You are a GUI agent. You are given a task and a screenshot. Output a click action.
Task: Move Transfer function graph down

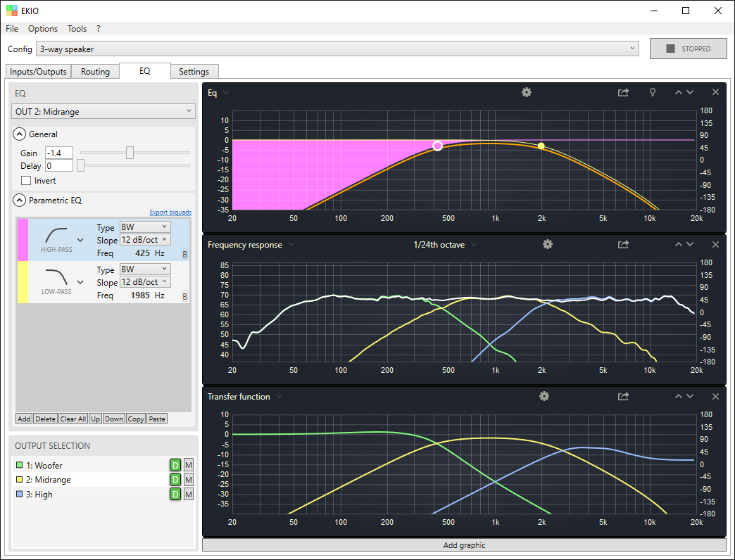(690, 396)
